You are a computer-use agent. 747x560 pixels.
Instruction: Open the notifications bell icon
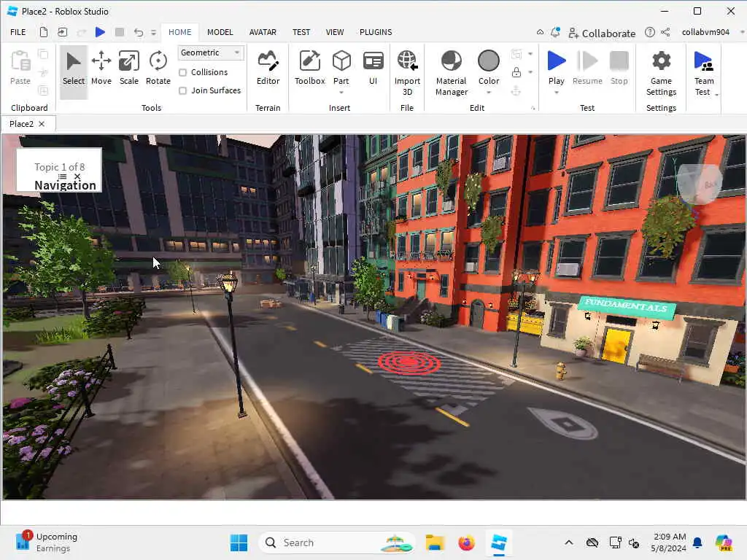555,32
